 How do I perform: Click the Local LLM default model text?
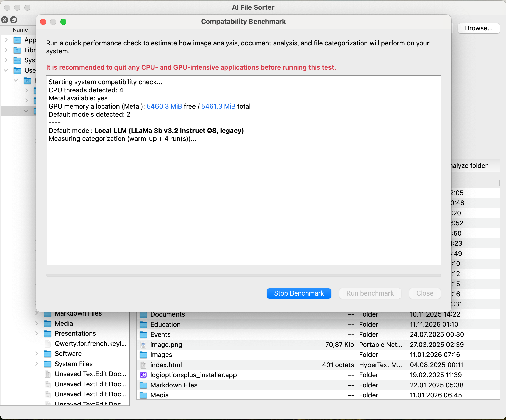(x=169, y=131)
